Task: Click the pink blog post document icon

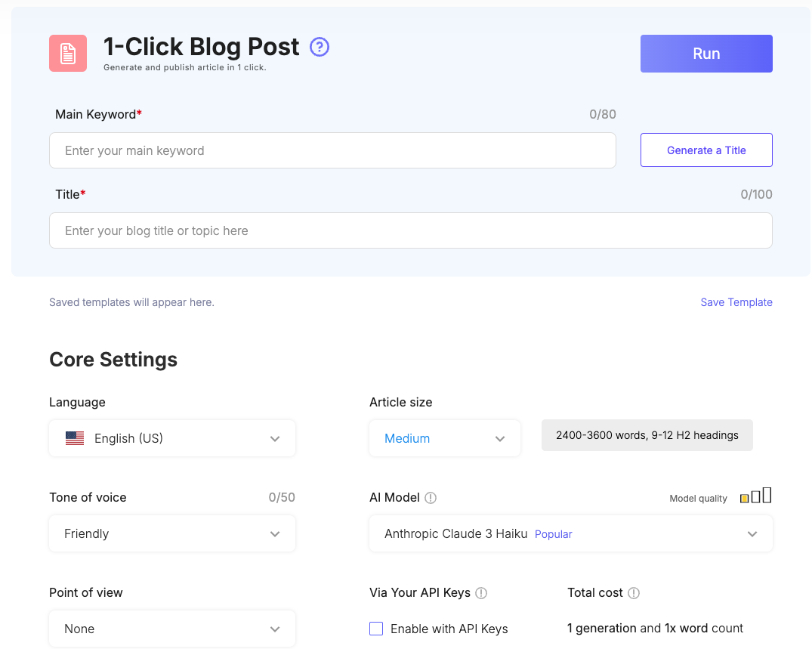Action: click(x=67, y=53)
